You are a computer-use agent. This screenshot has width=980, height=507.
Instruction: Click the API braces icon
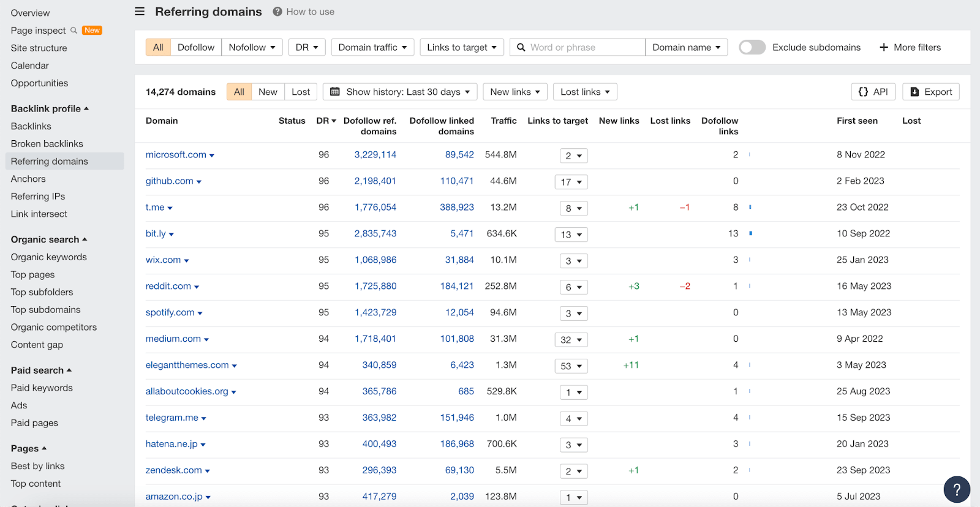pyautogui.click(x=863, y=92)
